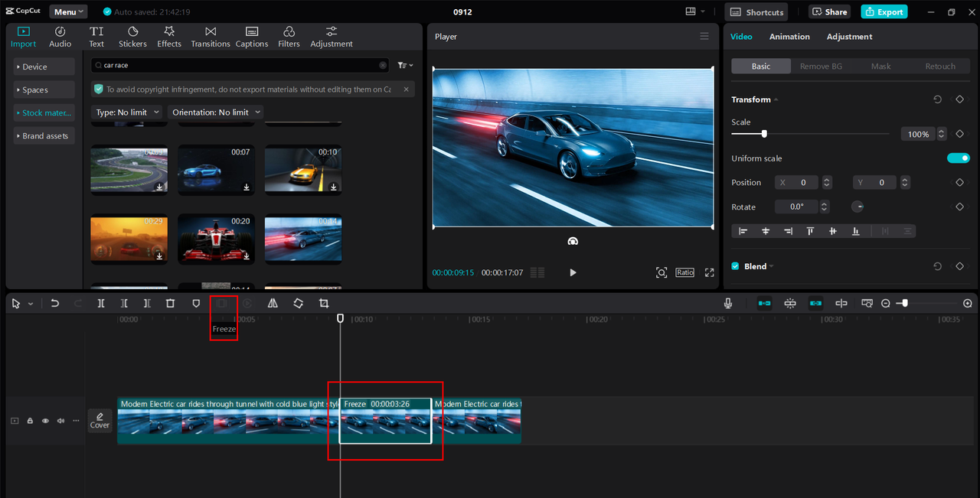Click the timeline zoom slider handle
The width and height of the screenshot is (980, 498).
[905, 304]
